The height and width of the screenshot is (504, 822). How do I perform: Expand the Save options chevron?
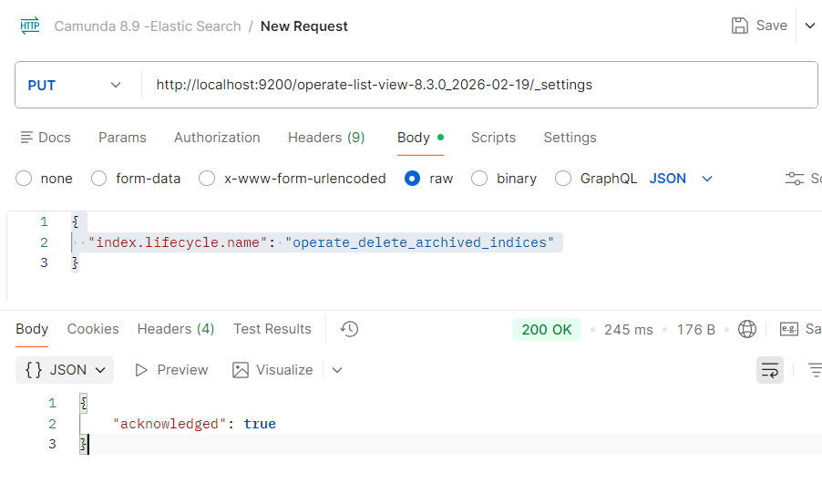(809, 26)
